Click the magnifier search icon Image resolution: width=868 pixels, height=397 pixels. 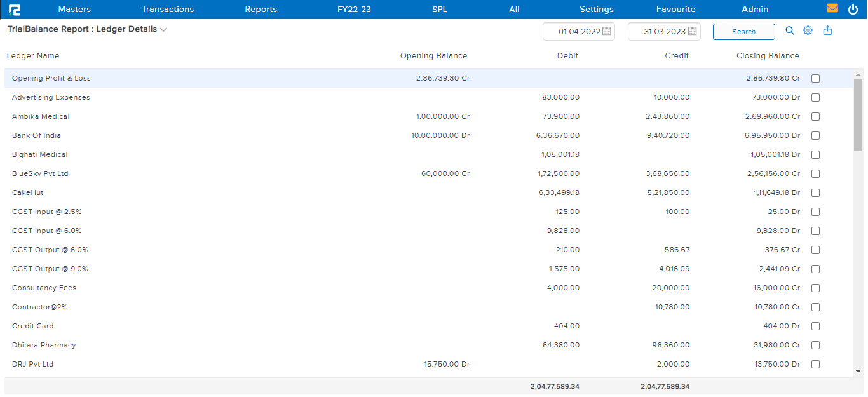(790, 30)
